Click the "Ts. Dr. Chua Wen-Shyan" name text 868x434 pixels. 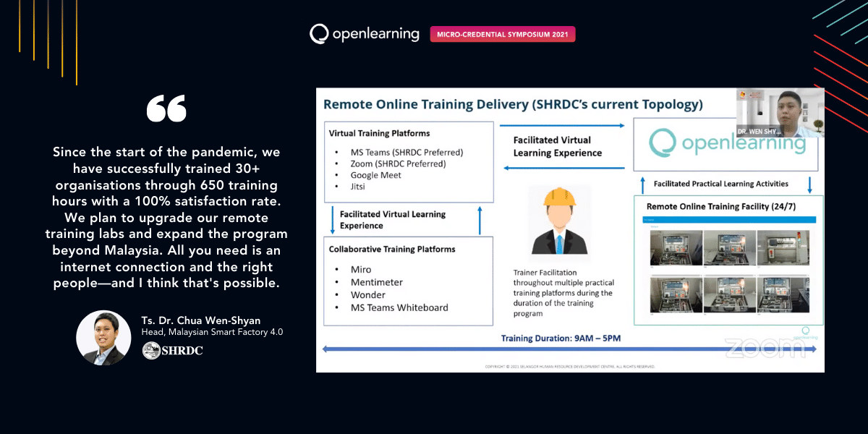200,319
